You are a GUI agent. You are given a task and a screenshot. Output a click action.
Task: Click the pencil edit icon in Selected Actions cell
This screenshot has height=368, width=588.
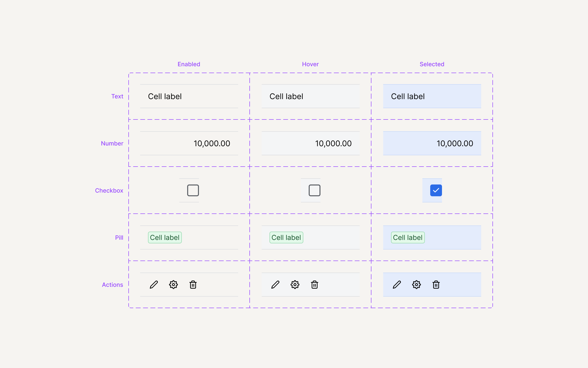[x=397, y=285]
